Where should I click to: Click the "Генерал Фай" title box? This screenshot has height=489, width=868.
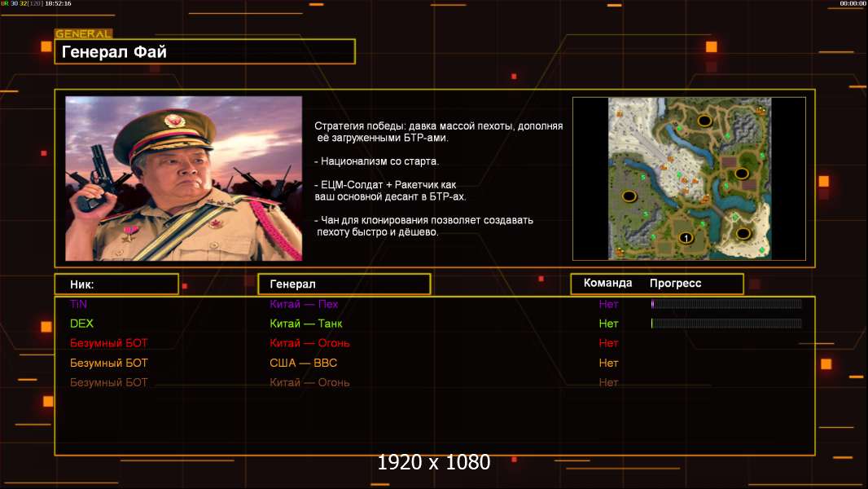coord(204,52)
